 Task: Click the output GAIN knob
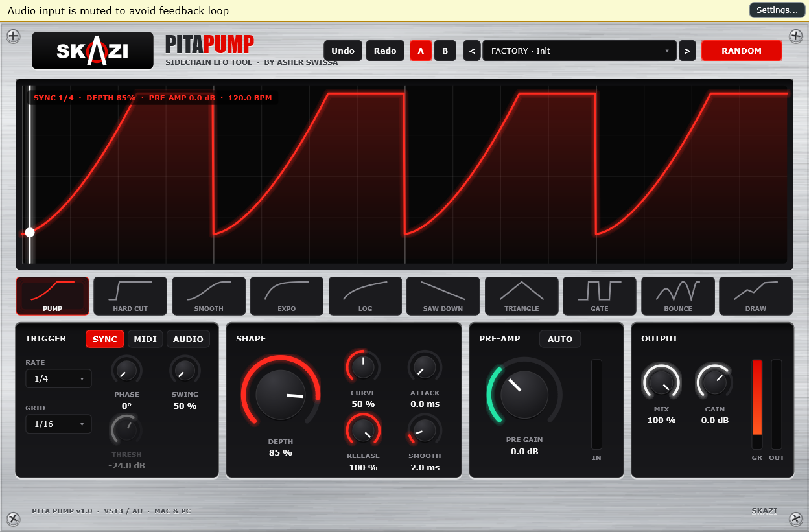[x=715, y=382]
